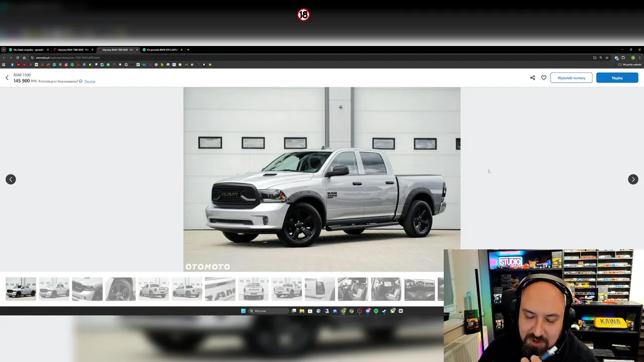The width and height of the screenshot is (644, 362).
Task: Go back using the arrow beside RAM 1500
Action: point(7,77)
